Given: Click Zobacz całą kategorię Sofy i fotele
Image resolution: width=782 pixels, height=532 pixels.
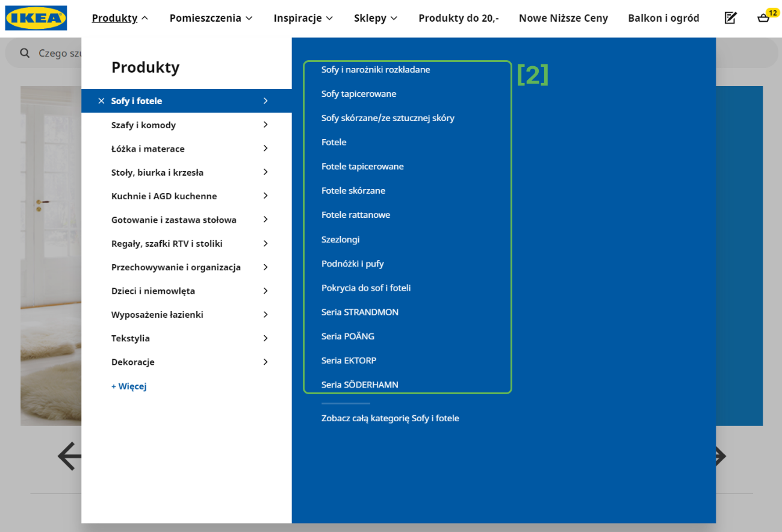Looking at the screenshot, I should click(390, 418).
